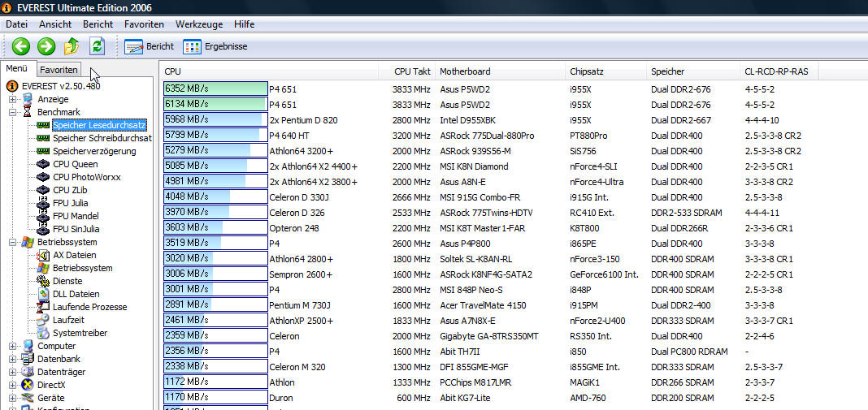Open the Bericht menu
This screenshot has height=410, width=868.
pos(98,24)
